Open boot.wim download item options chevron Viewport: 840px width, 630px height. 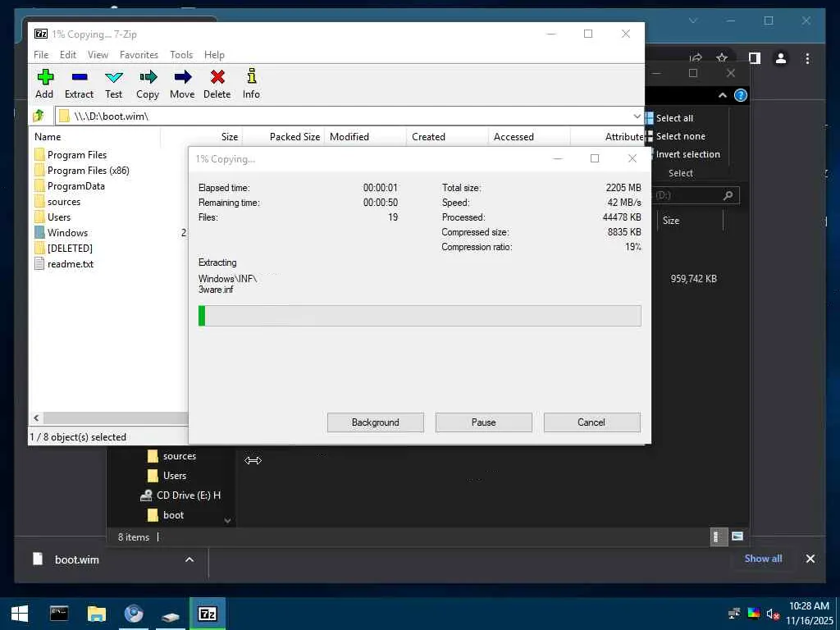click(189, 559)
